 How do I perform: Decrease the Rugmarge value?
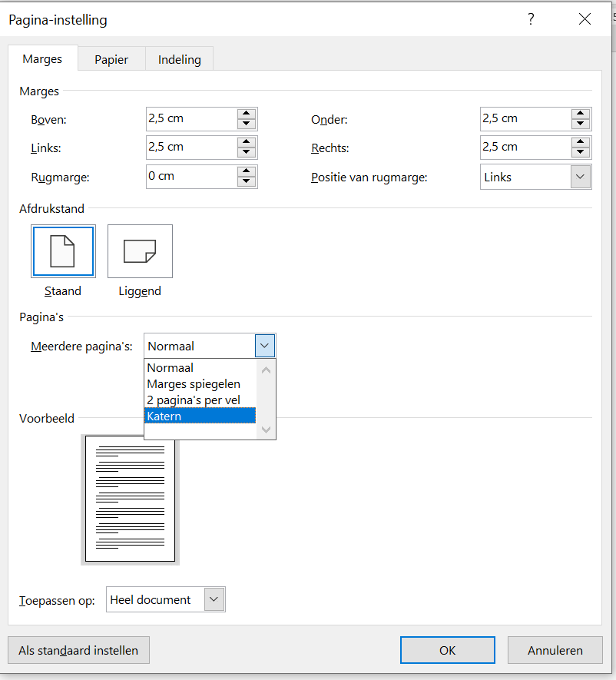pos(247,181)
